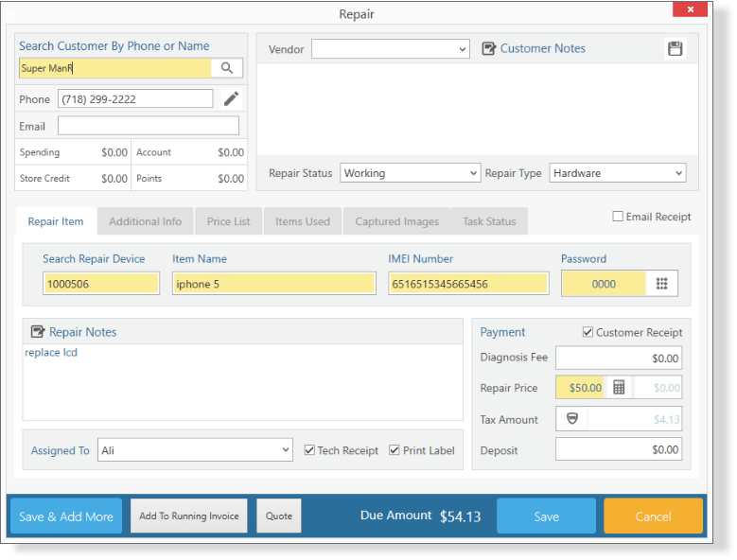Click the Quote button
The image size is (737, 560).
point(279,516)
